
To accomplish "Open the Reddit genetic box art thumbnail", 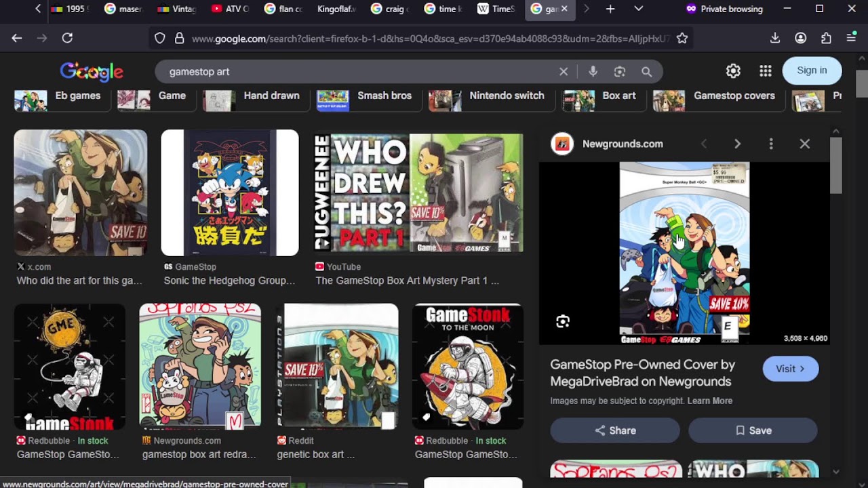I will tap(336, 367).
